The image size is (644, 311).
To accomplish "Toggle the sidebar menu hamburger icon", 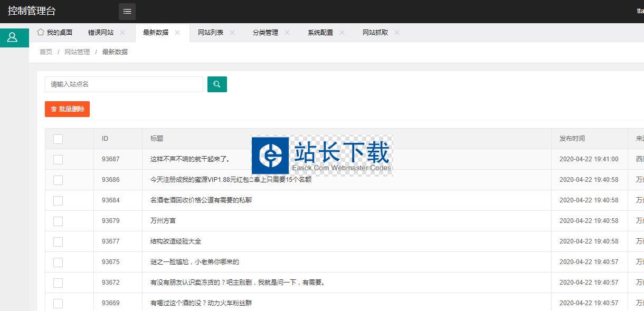I will pos(127,11).
